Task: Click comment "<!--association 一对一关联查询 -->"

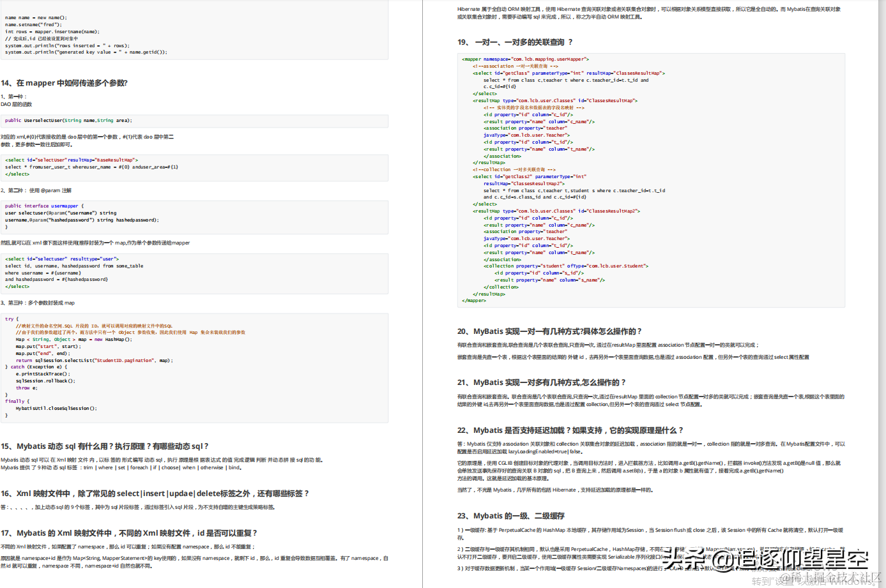Action: pyautogui.click(x=516, y=66)
